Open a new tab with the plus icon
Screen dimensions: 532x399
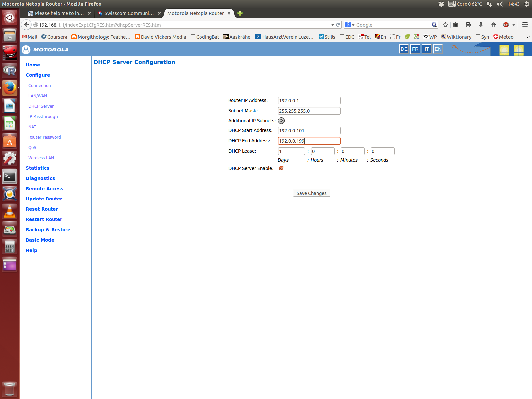pyautogui.click(x=240, y=13)
